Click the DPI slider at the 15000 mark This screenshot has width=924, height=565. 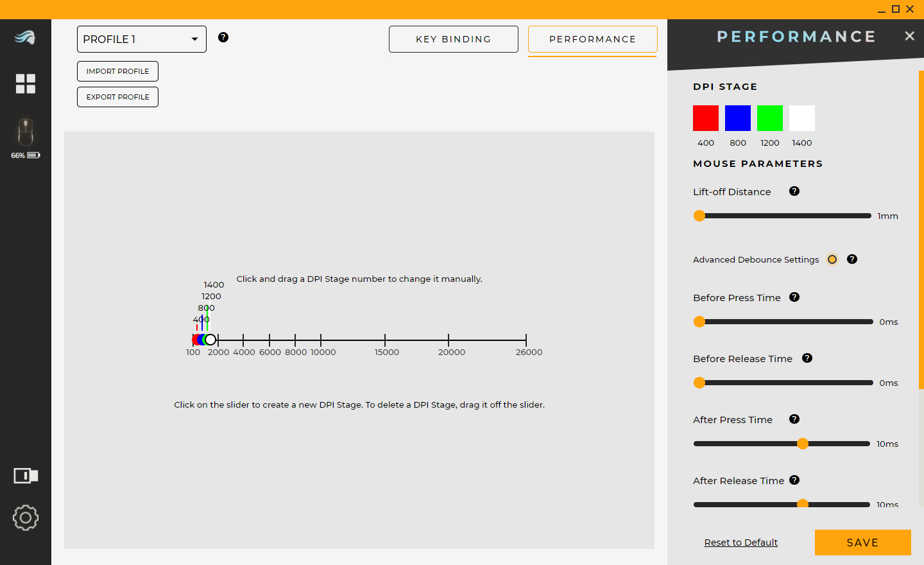(x=385, y=340)
